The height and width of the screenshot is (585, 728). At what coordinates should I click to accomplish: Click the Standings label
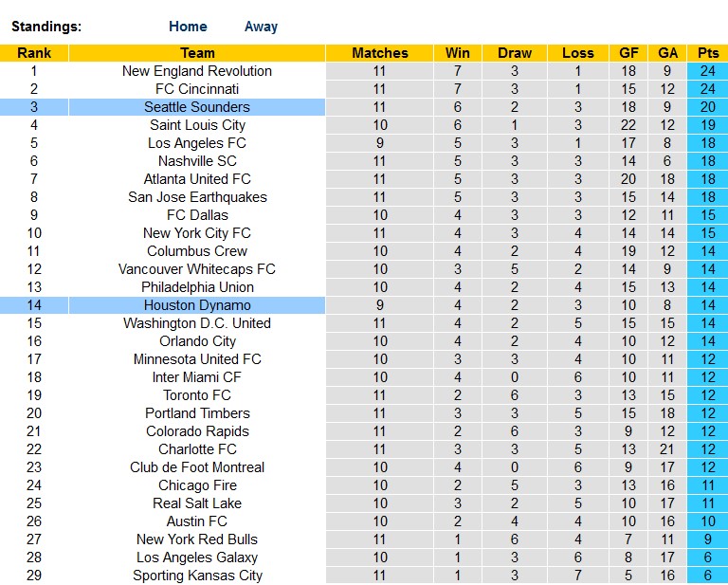click(x=46, y=27)
